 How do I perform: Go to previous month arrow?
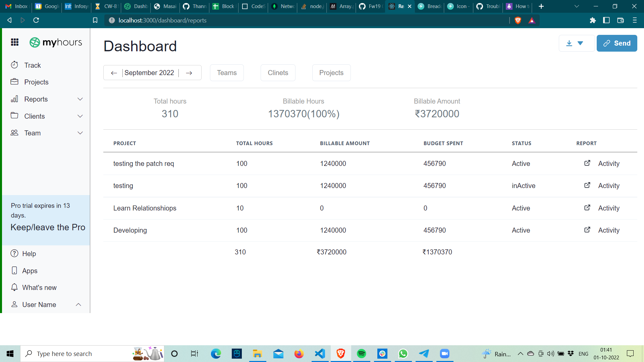[114, 73]
